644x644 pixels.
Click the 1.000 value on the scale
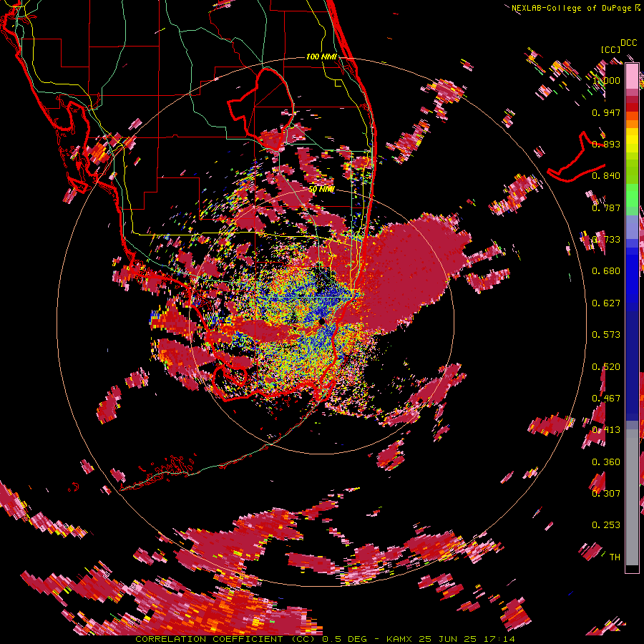click(606, 80)
